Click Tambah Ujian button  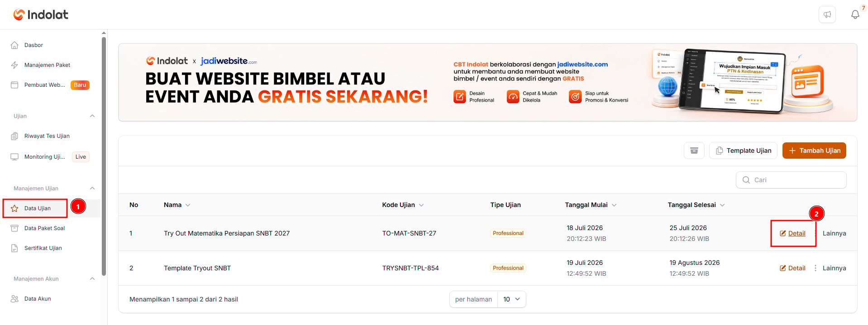(814, 151)
